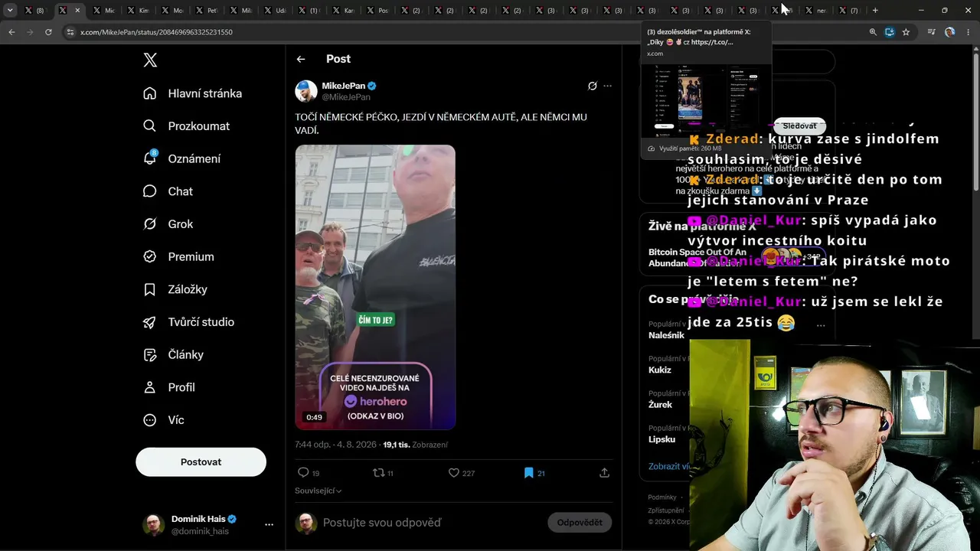Viewport: 980px width, 551px height.
Task: Click the reply icon with 19 replies
Action: coord(303,473)
